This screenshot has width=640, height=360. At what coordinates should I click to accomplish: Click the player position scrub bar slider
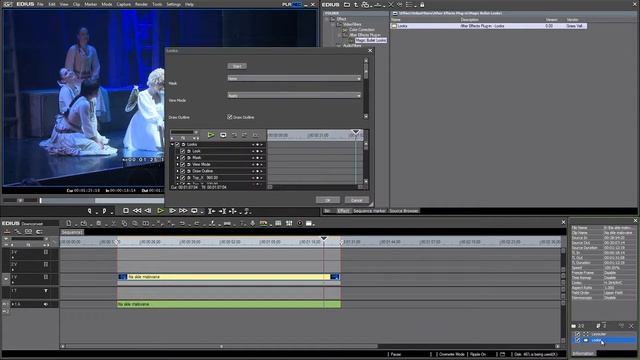40,200
